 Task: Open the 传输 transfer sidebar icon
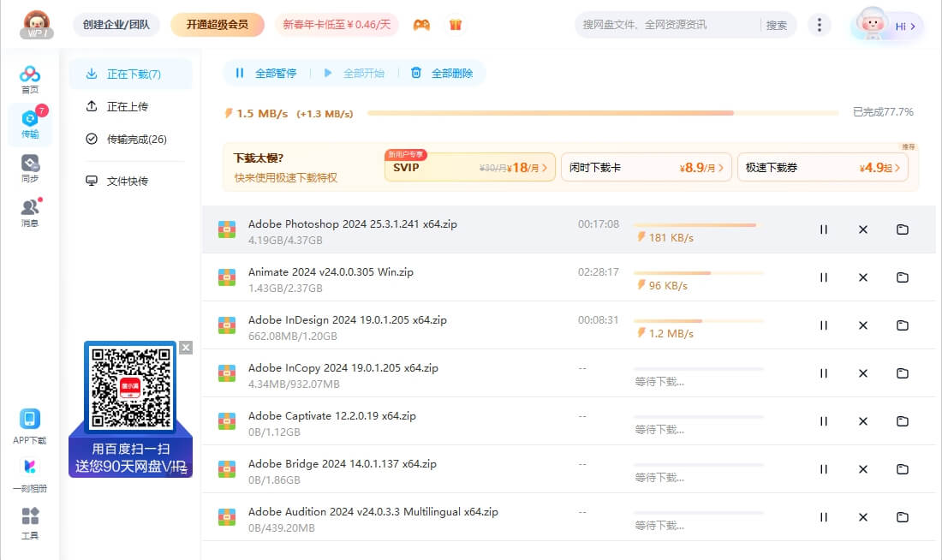click(x=30, y=124)
